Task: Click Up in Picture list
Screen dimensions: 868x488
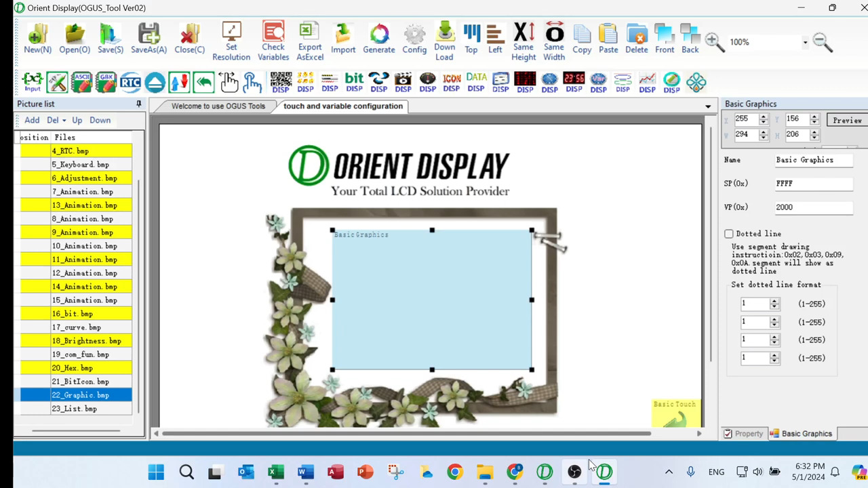Action: coord(77,120)
